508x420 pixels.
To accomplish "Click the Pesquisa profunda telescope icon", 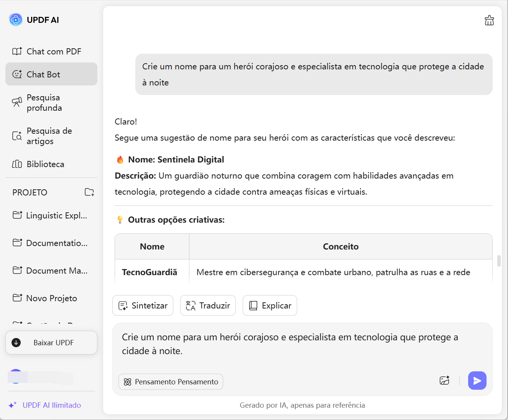I will tap(17, 102).
